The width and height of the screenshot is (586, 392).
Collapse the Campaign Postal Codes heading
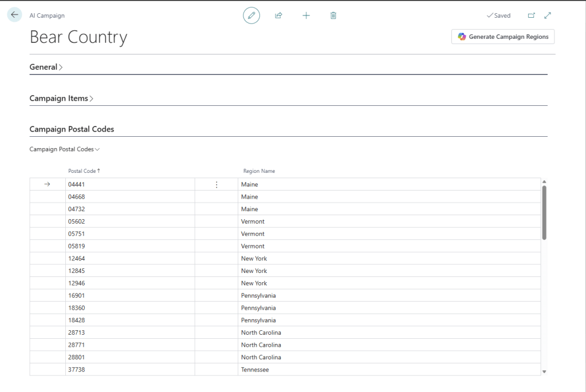coord(72,129)
